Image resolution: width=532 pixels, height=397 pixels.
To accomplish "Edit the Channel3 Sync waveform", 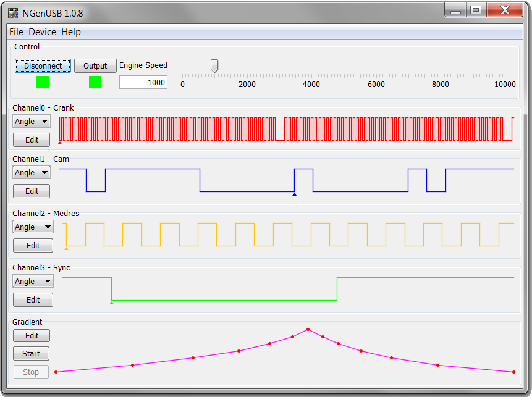I will pos(33,299).
